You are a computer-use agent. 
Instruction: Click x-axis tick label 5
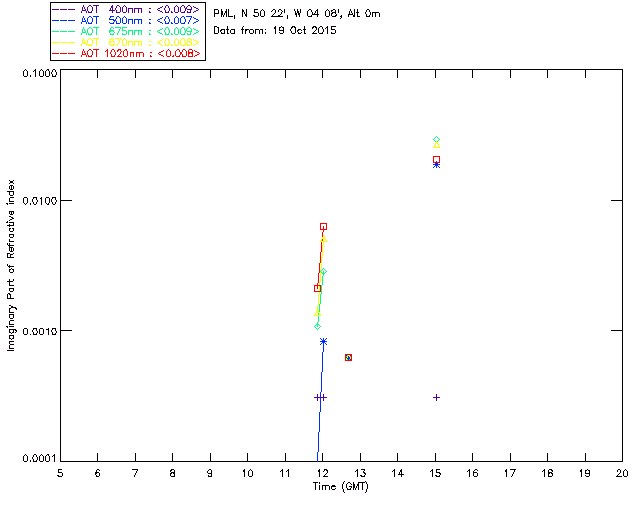(60, 473)
